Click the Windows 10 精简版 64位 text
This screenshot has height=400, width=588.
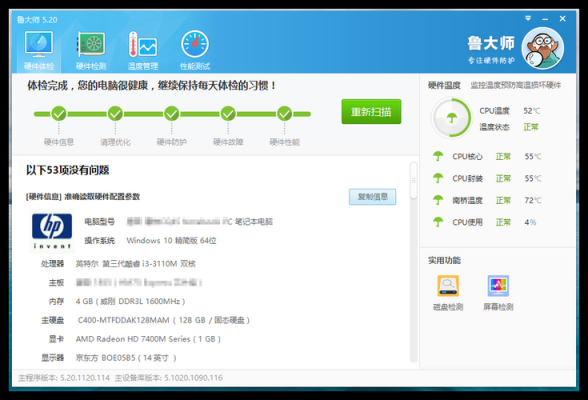pyautogui.click(x=171, y=241)
